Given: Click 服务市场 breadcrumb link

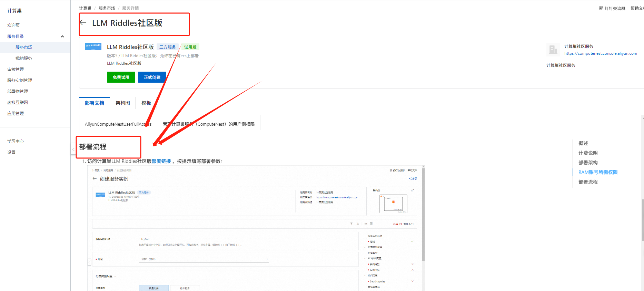Looking at the screenshot, I should [x=107, y=8].
